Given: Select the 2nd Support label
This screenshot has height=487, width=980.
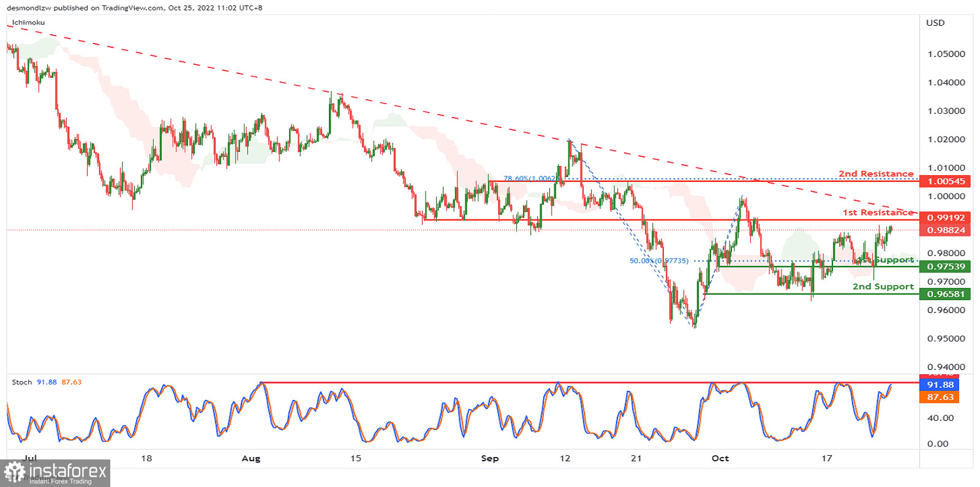Looking at the screenshot, I should pyautogui.click(x=883, y=287).
